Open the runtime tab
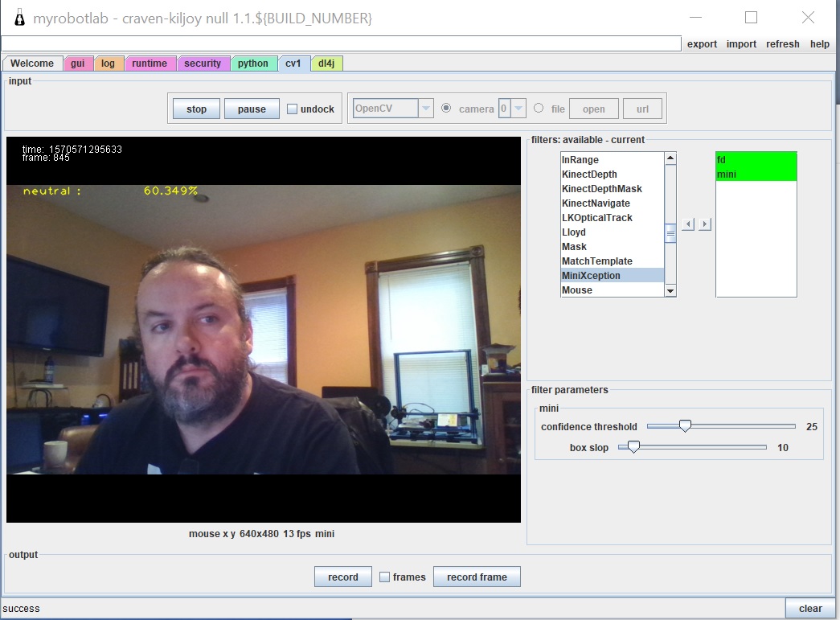 (x=150, y=64)
